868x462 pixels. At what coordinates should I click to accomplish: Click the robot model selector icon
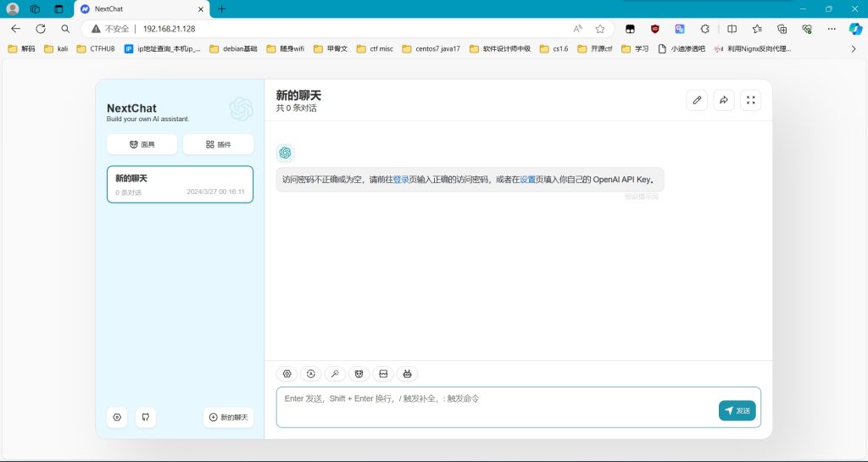[407, 374]
